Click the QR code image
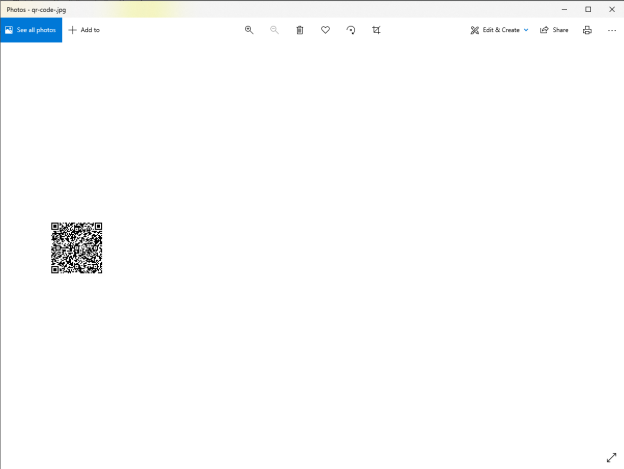Image resolution: width=624 pixels, height=469 pixels. tap(76, 248)
